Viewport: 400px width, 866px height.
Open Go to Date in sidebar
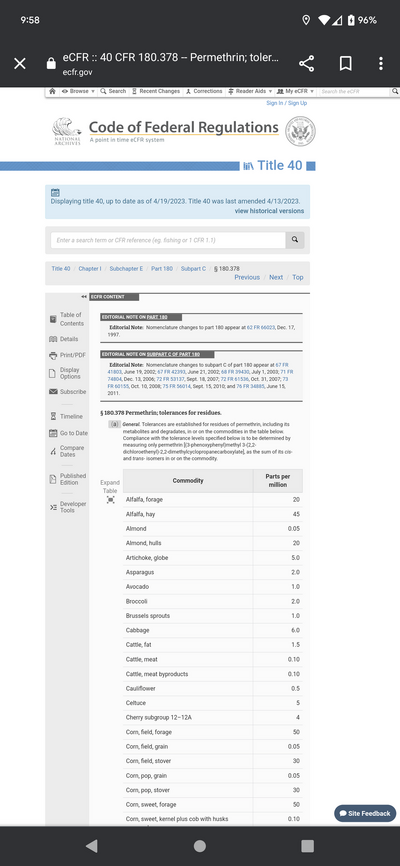point(69,433)
